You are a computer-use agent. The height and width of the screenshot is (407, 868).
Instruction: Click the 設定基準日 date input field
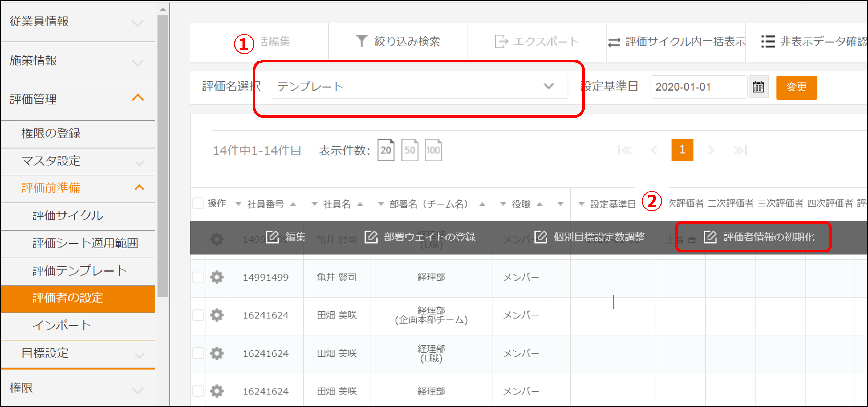tap(698, 87)
